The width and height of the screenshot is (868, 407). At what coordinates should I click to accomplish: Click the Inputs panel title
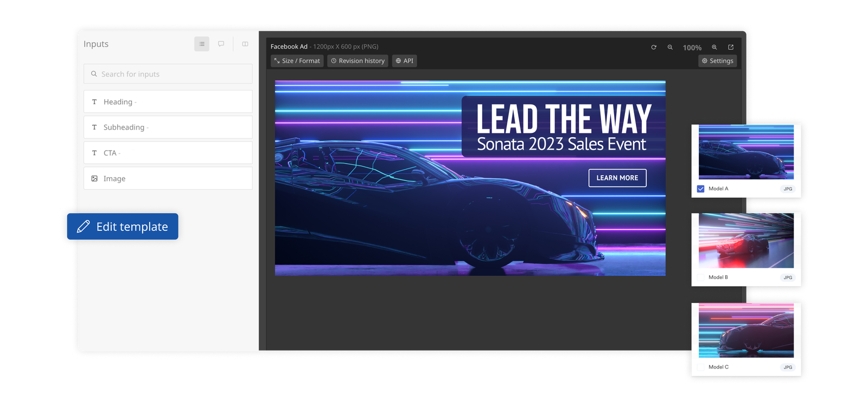pos(96,44)
